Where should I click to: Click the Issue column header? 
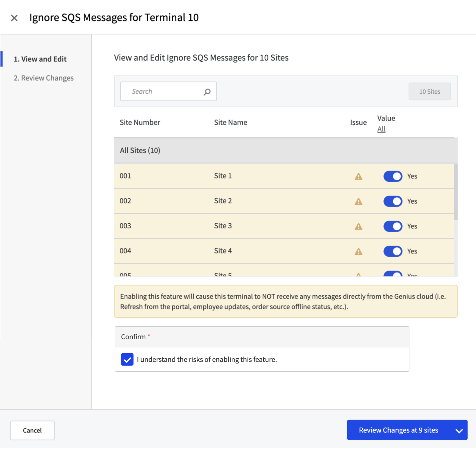click(358, 123)
